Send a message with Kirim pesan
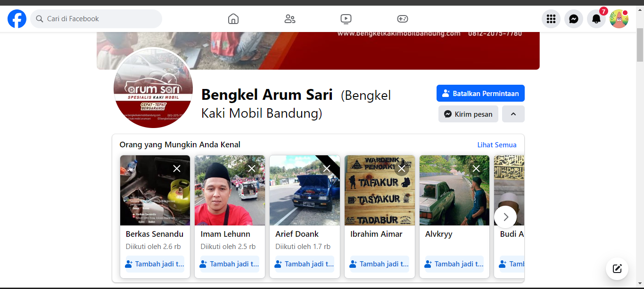Screen dimensions: 644x289 pos(468,114)
